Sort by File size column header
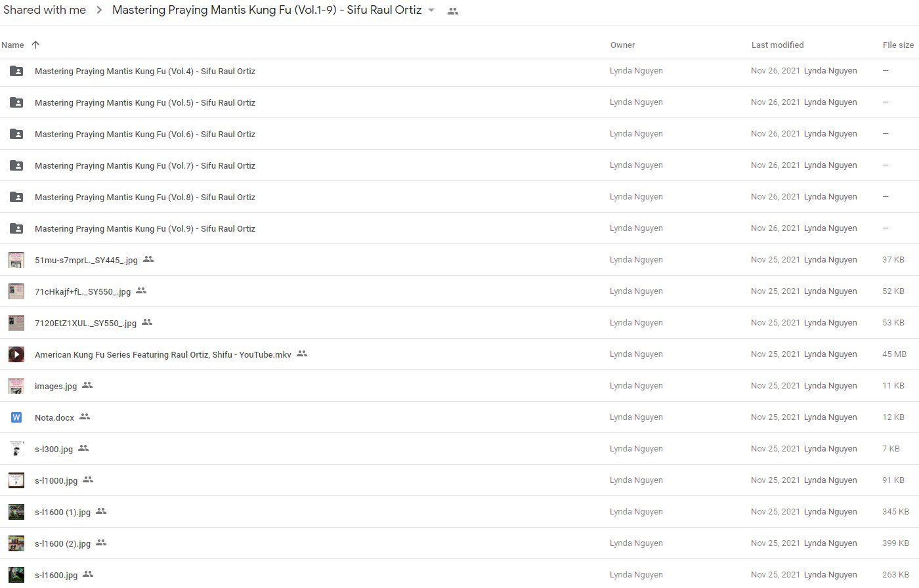This screenshot has height=588, width=919. [898, 45]
